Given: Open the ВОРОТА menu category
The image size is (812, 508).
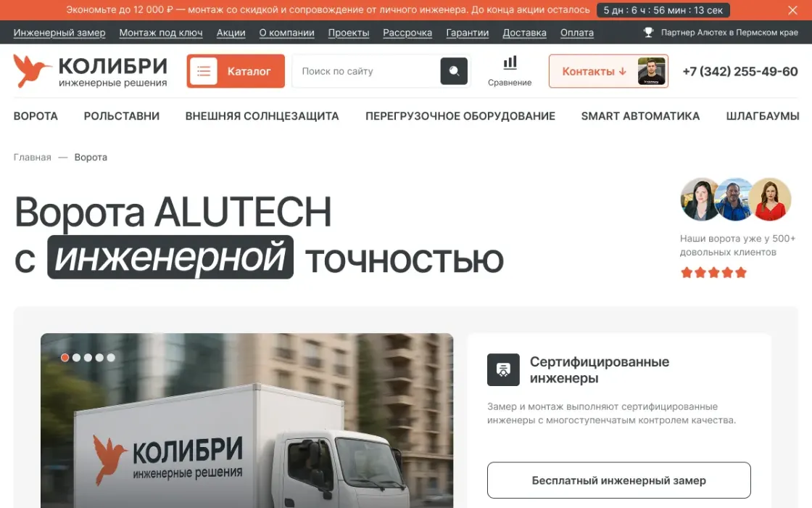Looking at the screenshot, I should (x=36, y=116).
